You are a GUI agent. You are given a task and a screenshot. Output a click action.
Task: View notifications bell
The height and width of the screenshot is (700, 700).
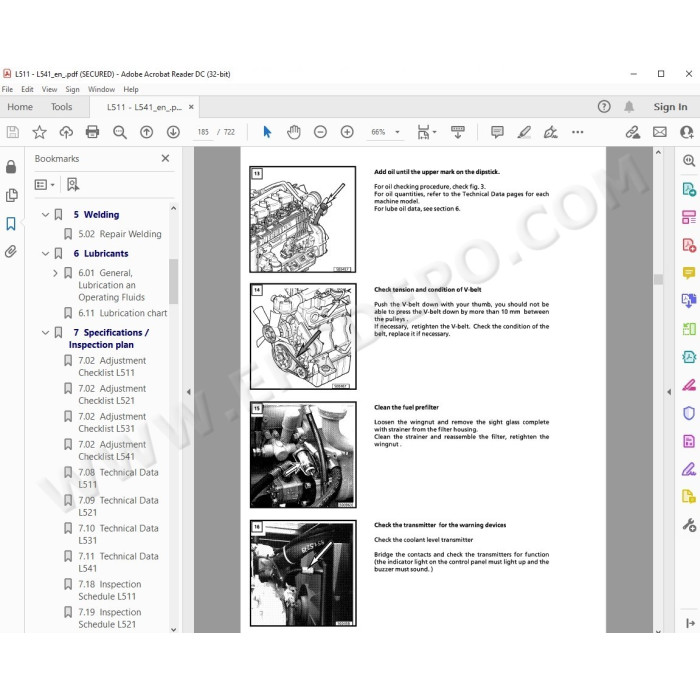point(629,107)
